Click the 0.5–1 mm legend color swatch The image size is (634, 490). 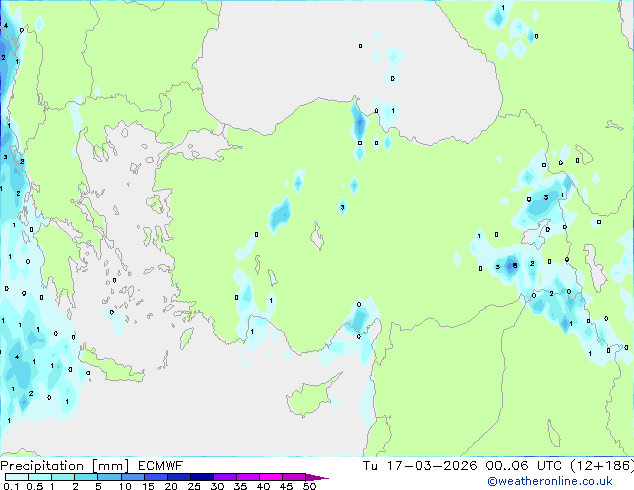tap(40, 477)
